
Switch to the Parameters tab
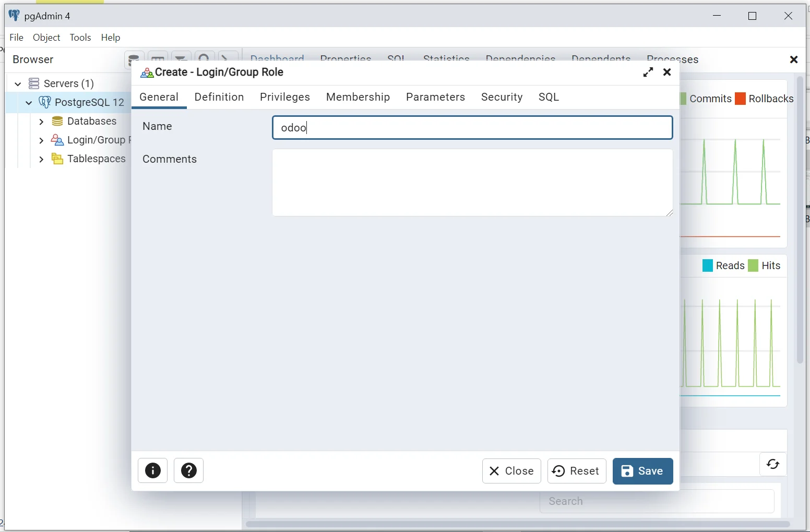tap(436, 97)
